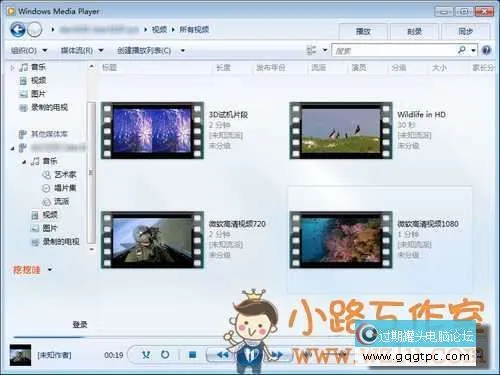Switch to the 播放 tab
This screenshot has width=500, height=375.
363,32
